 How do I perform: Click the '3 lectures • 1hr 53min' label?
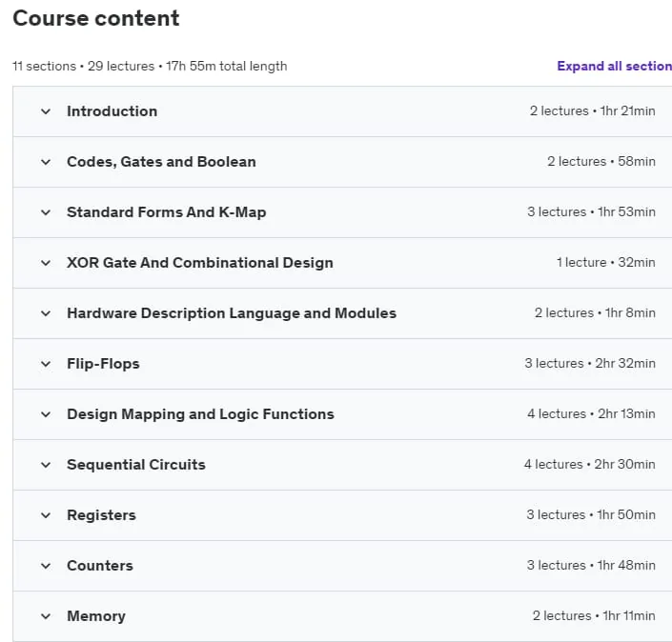(591, 212)
